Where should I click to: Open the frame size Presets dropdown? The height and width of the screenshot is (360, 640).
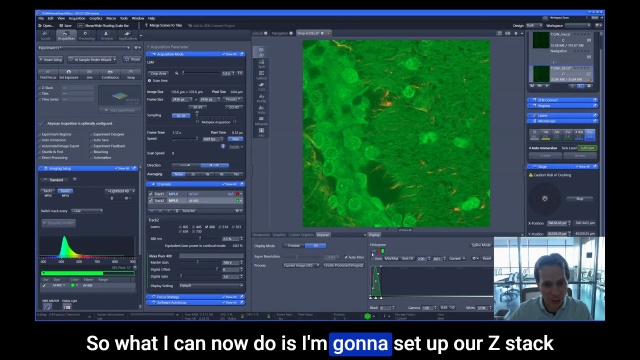pos(234,99)
